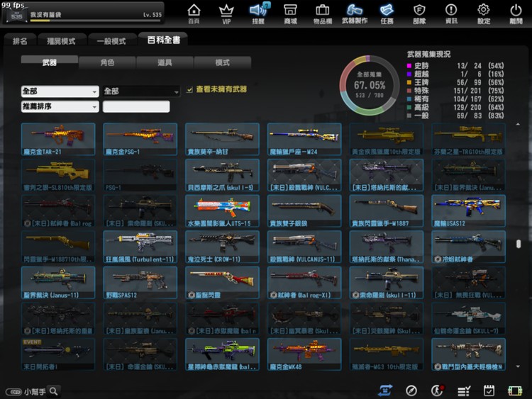This screenshot has height=399, width=532.
Task: Click the 部隊 clan shield icon
Action: tap(419, 12)
